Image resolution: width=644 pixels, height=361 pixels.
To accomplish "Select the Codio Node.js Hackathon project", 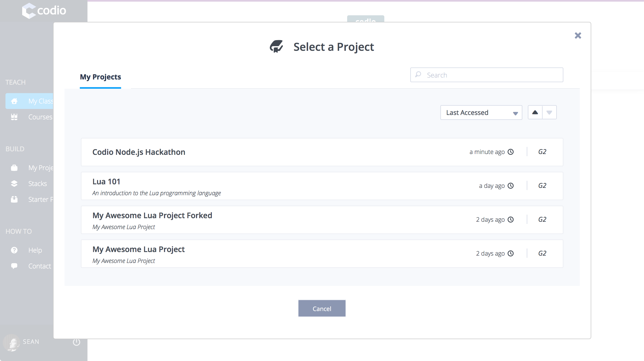I will point(322,152).
